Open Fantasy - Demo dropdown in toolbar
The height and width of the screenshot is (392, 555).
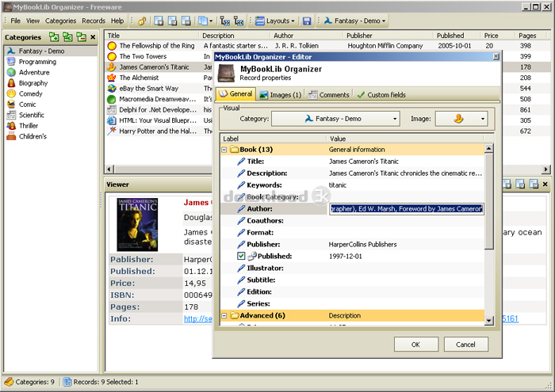pyautogui.click(x=354, y=21)
